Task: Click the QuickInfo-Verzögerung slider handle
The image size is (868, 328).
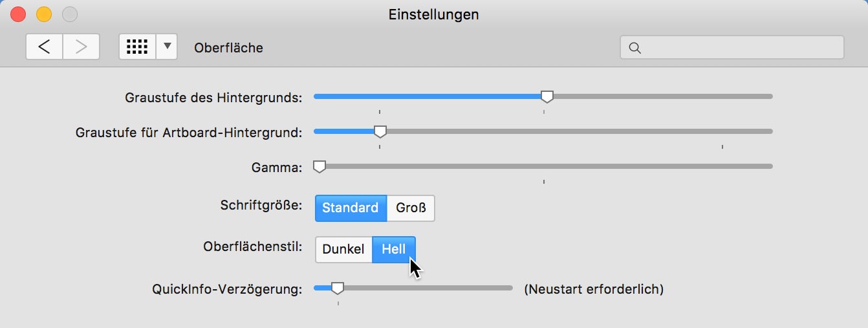Action: click(337, 288)
